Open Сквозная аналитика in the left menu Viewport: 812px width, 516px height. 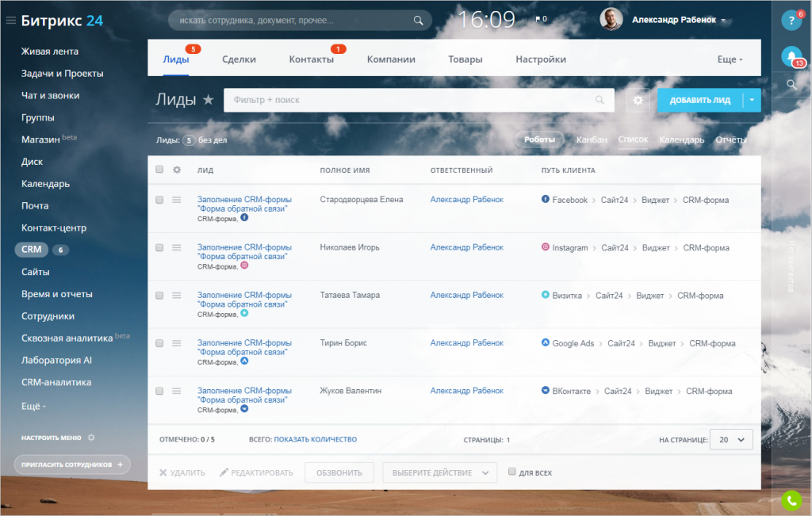click(x=67, y=338)
